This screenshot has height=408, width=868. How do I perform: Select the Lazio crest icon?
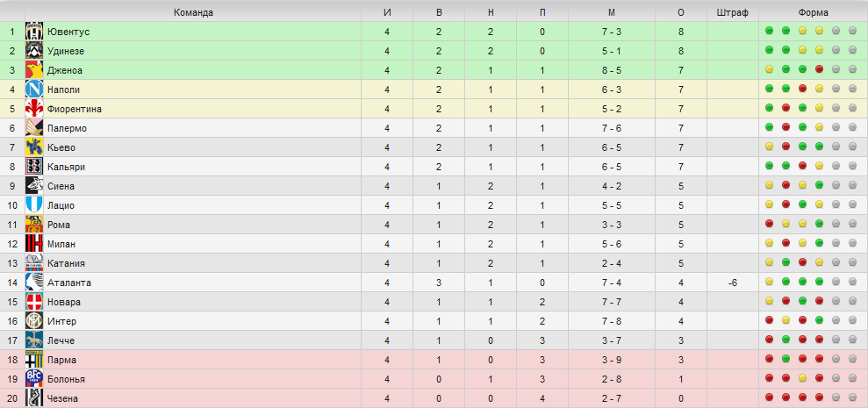(x=34, y=205)
